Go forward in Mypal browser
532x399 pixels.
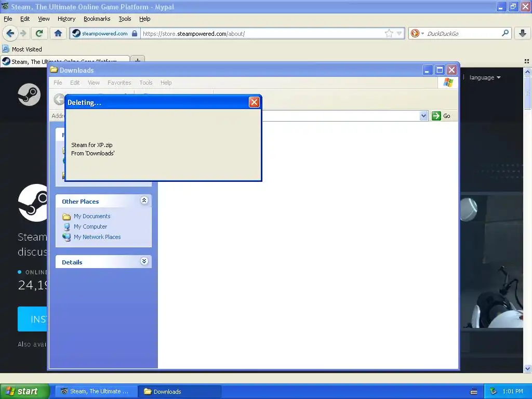coord(23,33)
